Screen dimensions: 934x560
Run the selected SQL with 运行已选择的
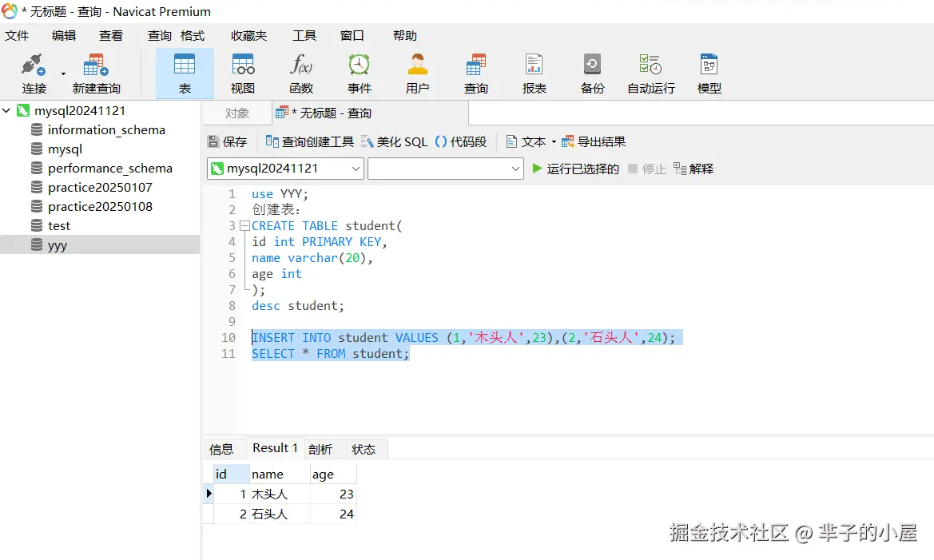point(575,169)
